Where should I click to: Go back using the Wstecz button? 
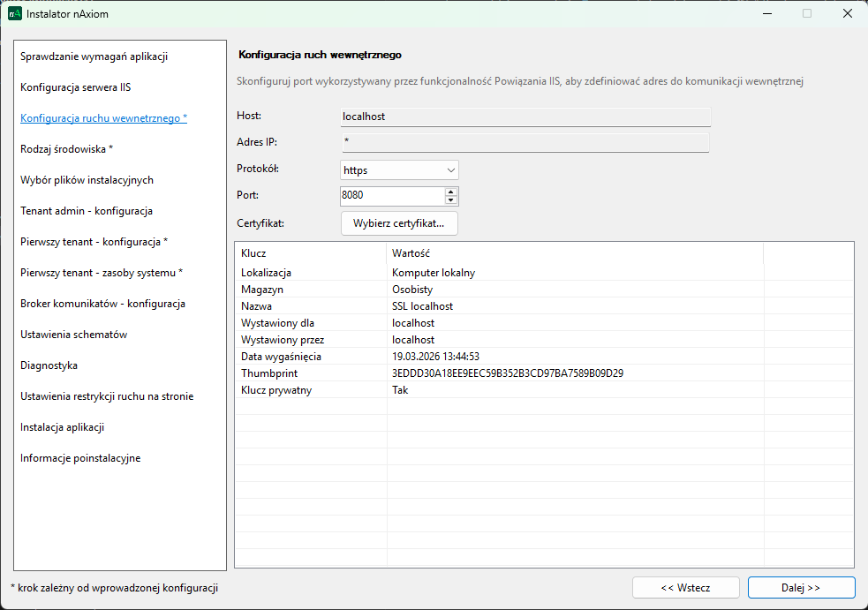[685, 587]
